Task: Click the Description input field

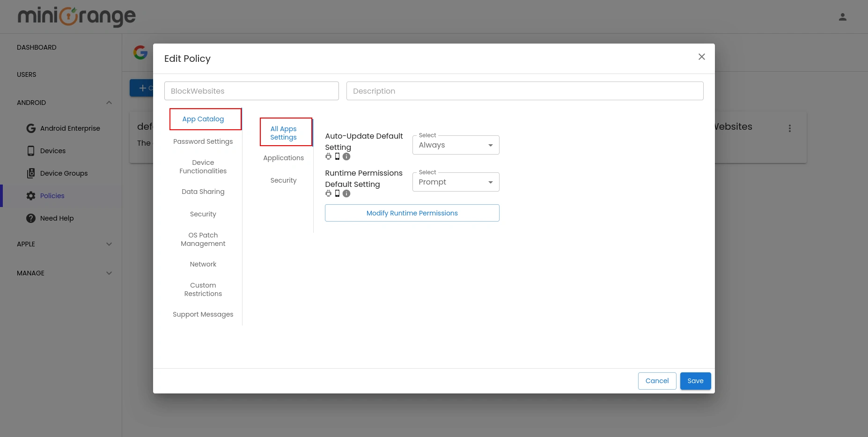Action: click(x=524, y=91)
